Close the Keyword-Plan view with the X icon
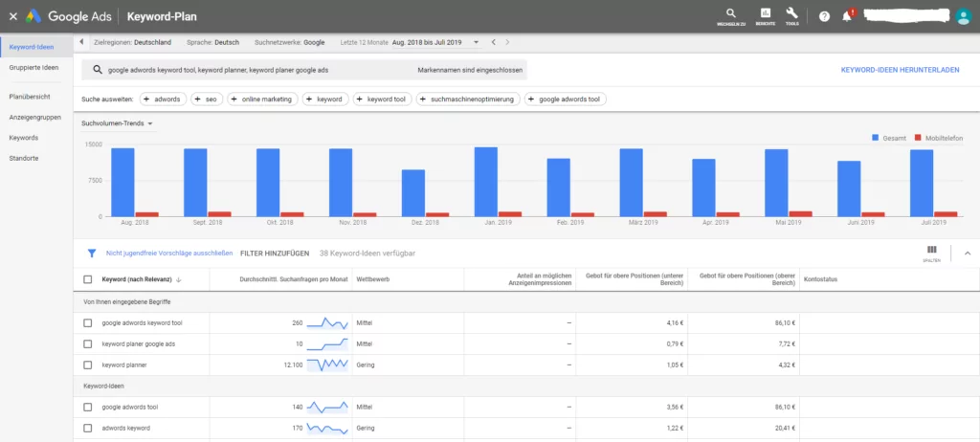 pyautogui.click(x=13, y=17)
